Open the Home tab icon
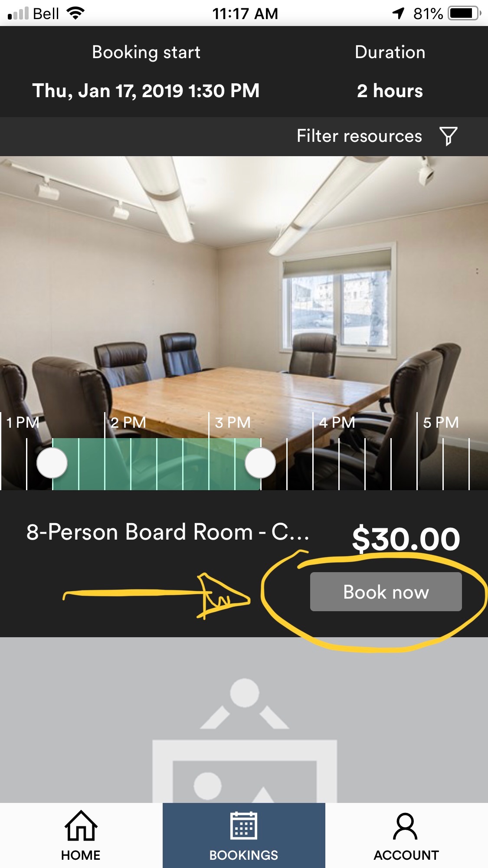The height and width of the screenshot is (868, 488). [x=81, y=825]
